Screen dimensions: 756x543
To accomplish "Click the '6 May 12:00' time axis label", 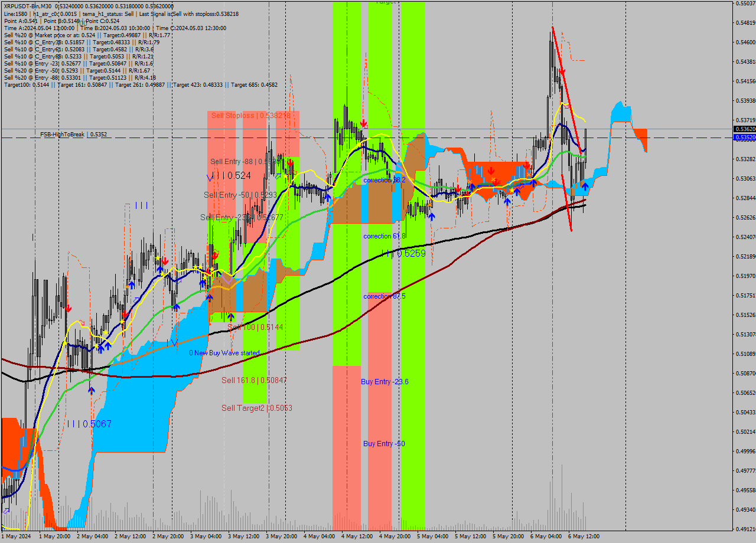I will tap(584, 537).
